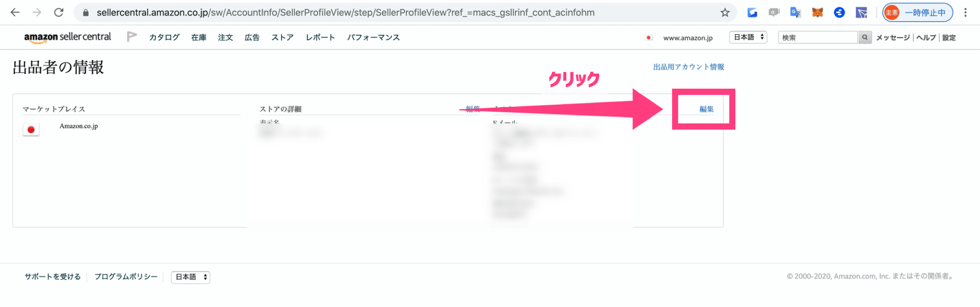Click the search magnifier button
This screenshot has height=307, width=980.
(865, 37)
